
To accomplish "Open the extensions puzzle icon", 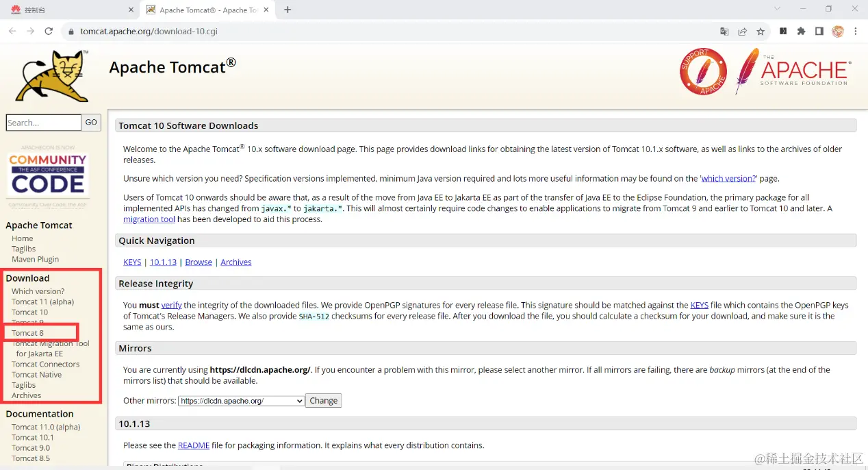I will (801, 32).
